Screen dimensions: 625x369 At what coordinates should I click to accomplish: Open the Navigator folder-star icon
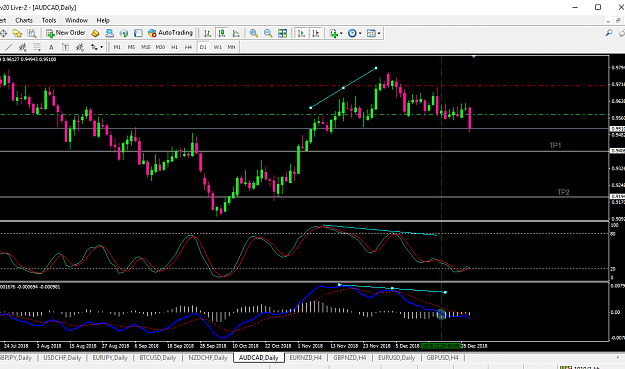[17, 33]
